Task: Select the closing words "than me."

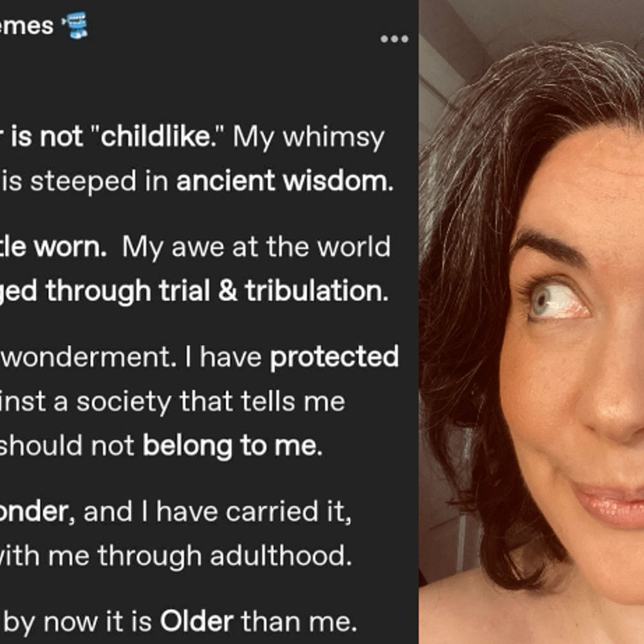Action: pyautogui.click(x=299, y=622)
